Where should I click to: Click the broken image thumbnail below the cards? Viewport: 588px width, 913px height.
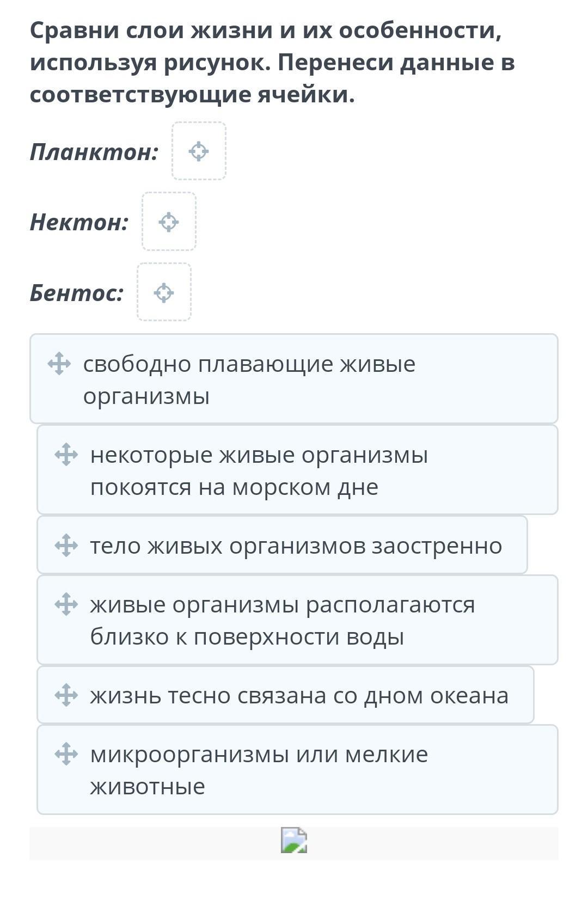tap(294, 840)
